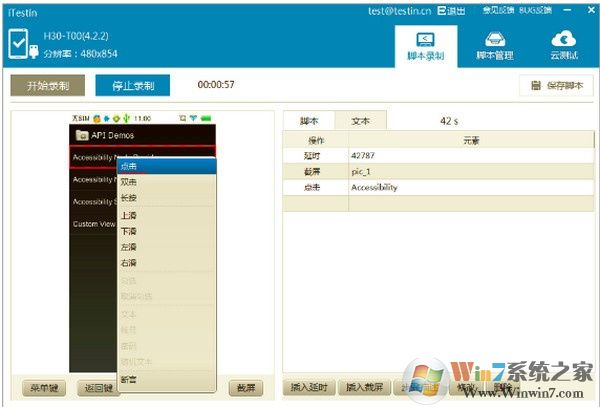
Task: Click the battery icon in phone status bar
Action: tap(206, 118)
